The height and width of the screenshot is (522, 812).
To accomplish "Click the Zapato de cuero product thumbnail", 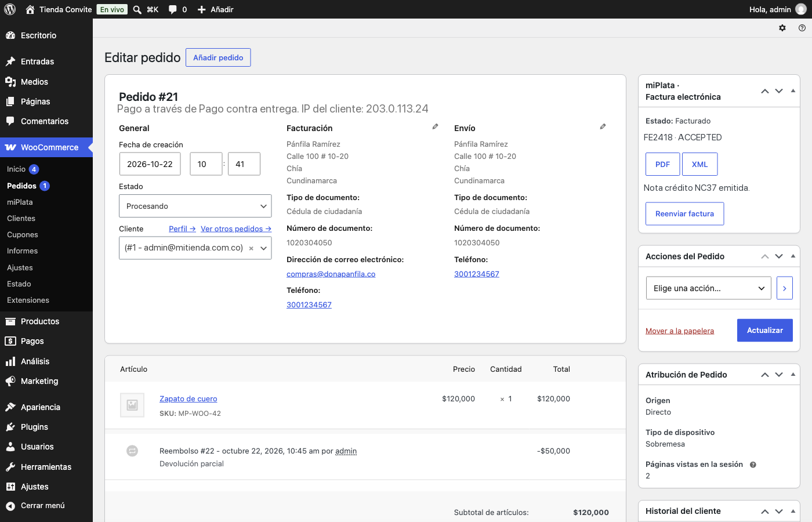I will coord(132,405).
